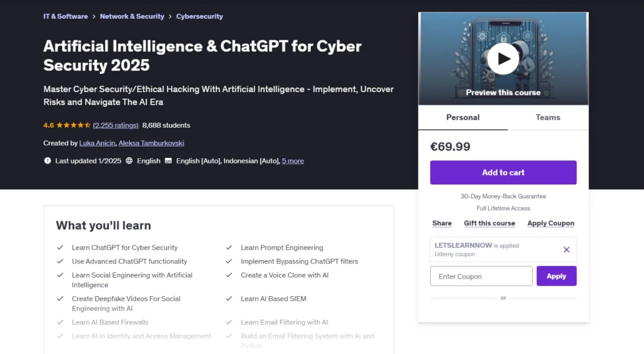
Task: Open instructor Luka Anicin's profile
Action: [x=97, y=143]
